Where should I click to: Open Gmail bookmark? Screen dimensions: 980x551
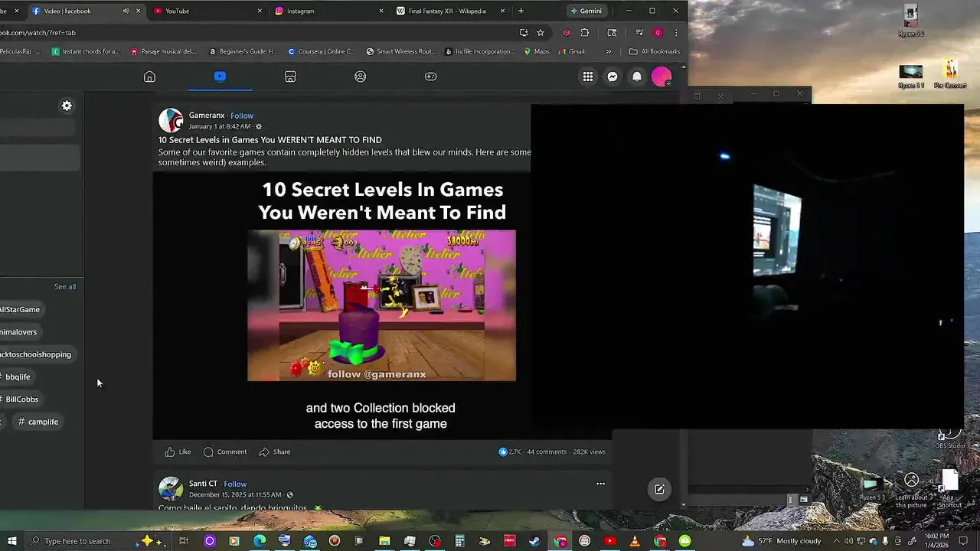572,51
